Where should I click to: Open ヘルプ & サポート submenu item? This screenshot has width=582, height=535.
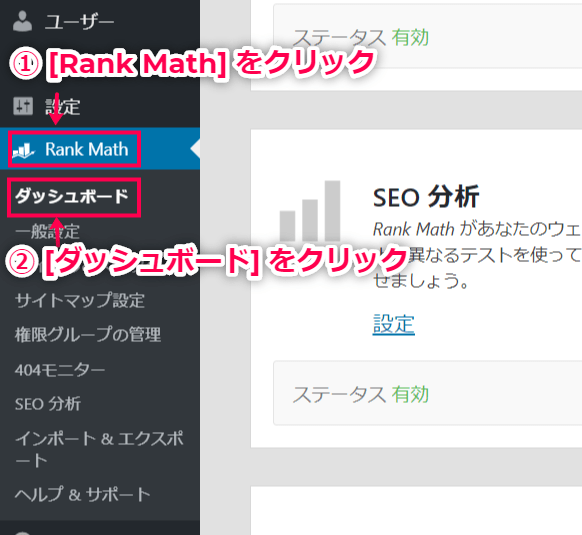[83, 494]
